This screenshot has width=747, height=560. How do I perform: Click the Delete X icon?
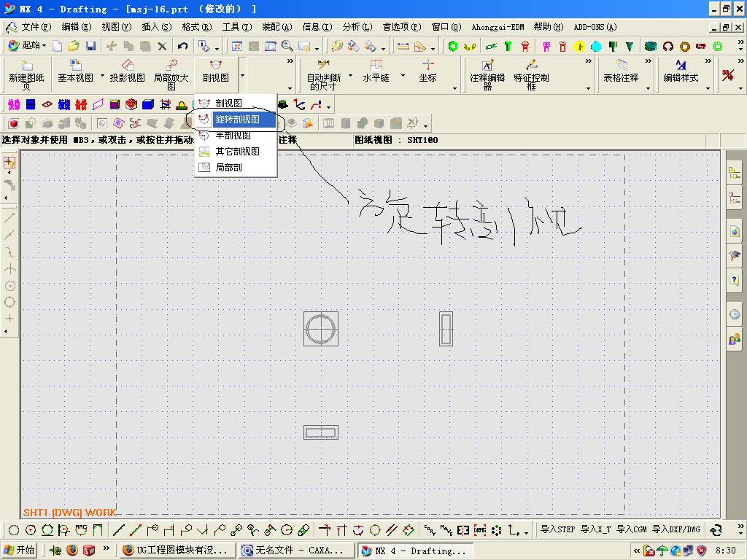[x=163, y=46]
